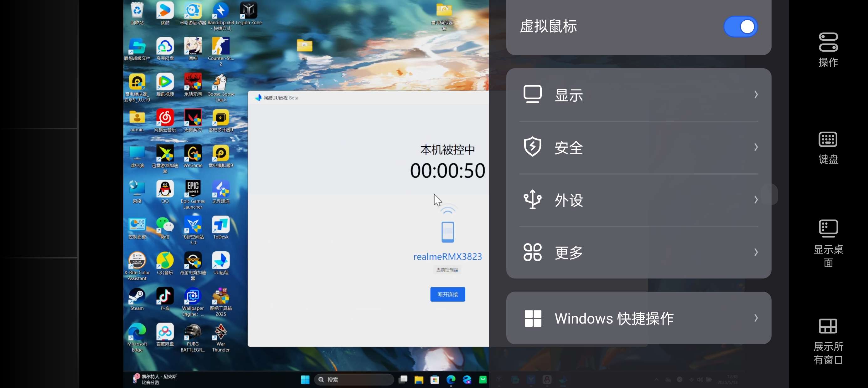Toggle the 虚拟鼠标 virtual mouse switch

(740, 27)
